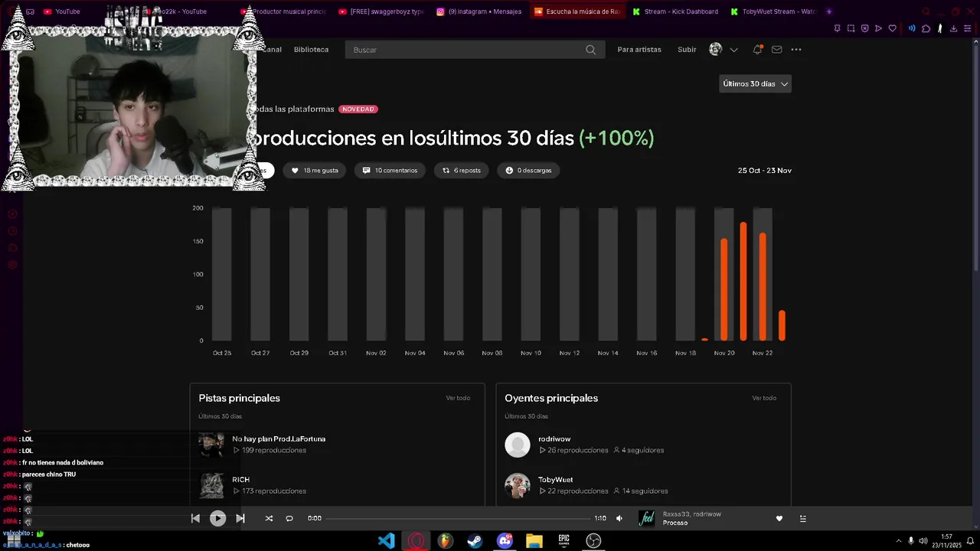Open Steam from the taskbar
The width and height of the screenshot is (980, 551).
pos(475,540)
